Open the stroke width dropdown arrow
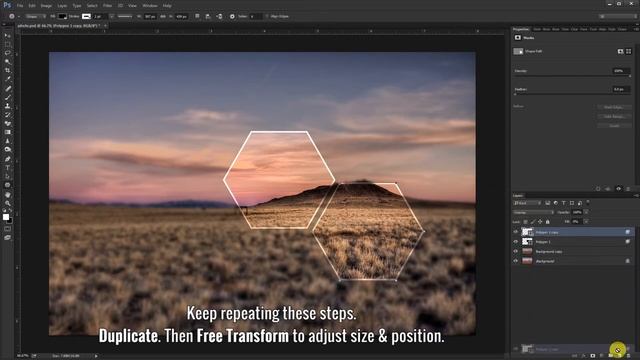The image size is (640, 360). pyautogui.click(x=111, y=16)
